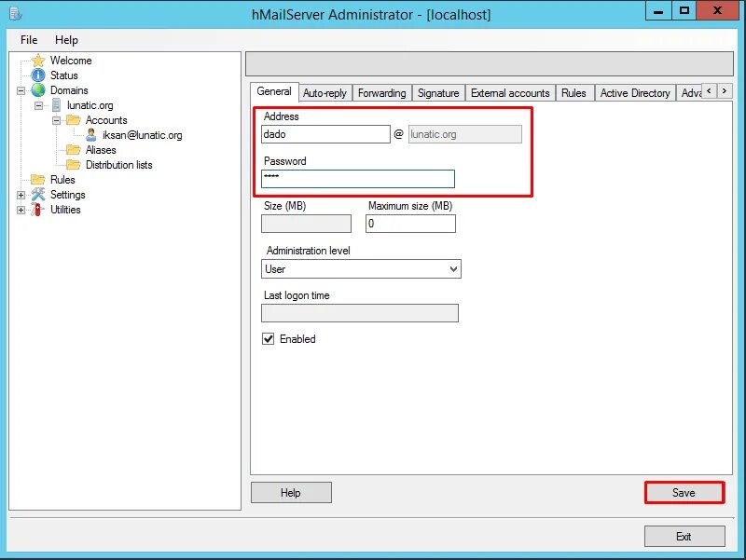Click the Utilities pocket-knife icon

pos(37,209)
